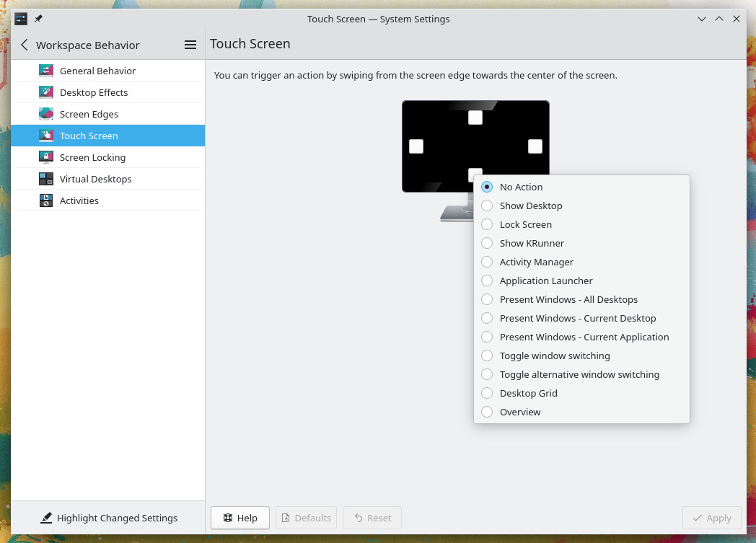Click the pin icon in title bar
The image size is (756, 543).
38,19
